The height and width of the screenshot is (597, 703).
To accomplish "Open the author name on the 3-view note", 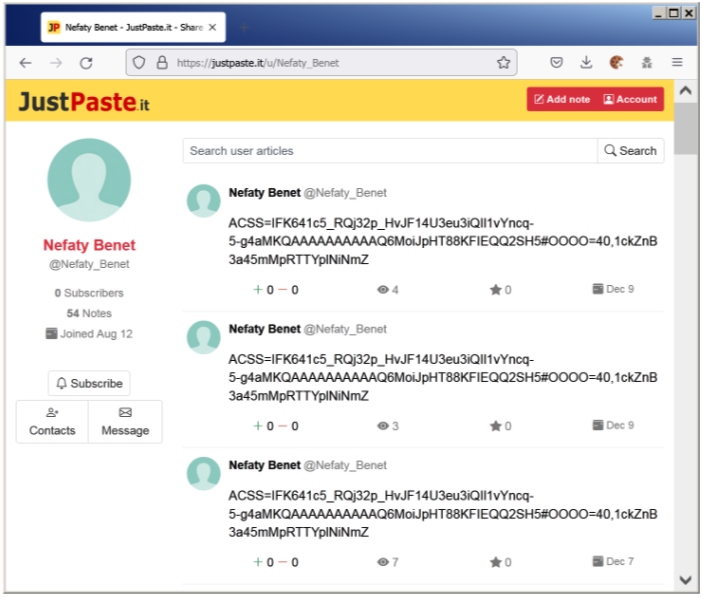I will pos(265,329).
